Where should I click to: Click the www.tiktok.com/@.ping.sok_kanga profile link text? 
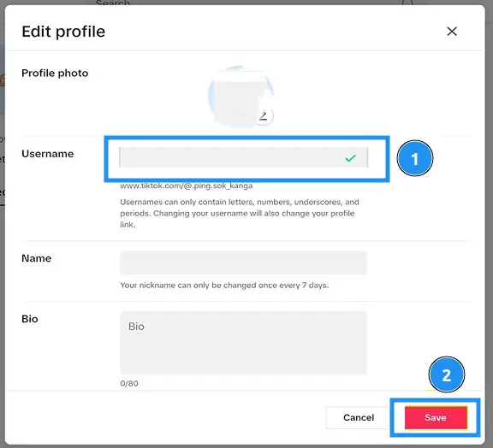coord(186,186)
